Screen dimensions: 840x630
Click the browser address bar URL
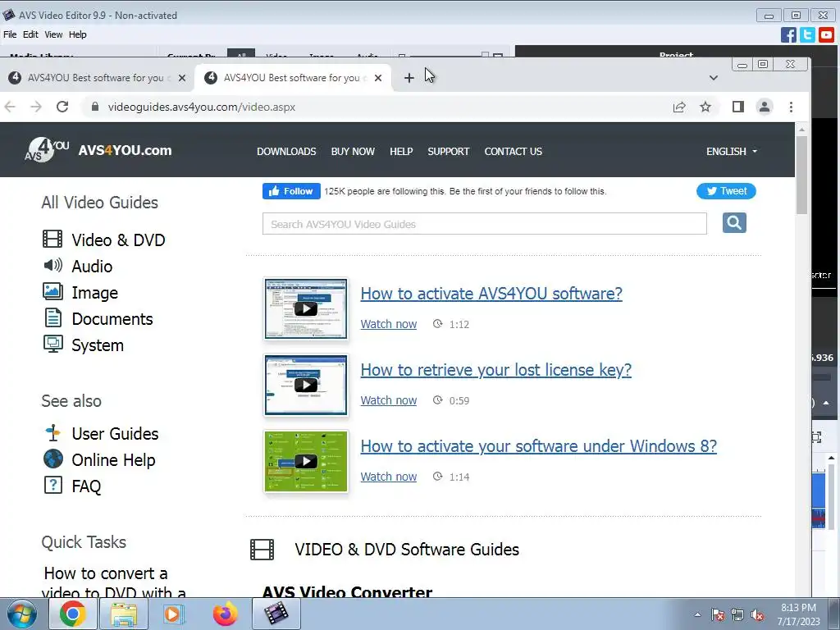click(202, 107)
